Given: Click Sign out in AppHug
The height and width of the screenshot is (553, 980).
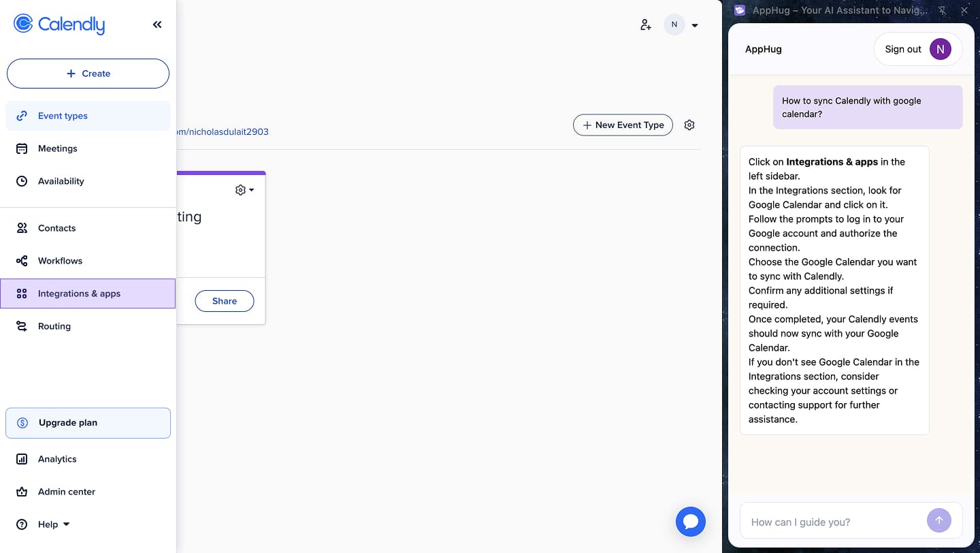Looking at the screenshot, I should point(903,49).
